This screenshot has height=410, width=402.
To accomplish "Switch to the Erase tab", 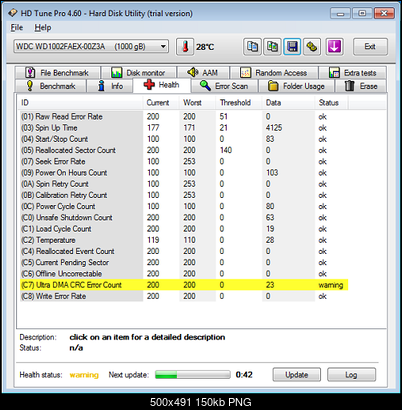I will click(361, 86).
